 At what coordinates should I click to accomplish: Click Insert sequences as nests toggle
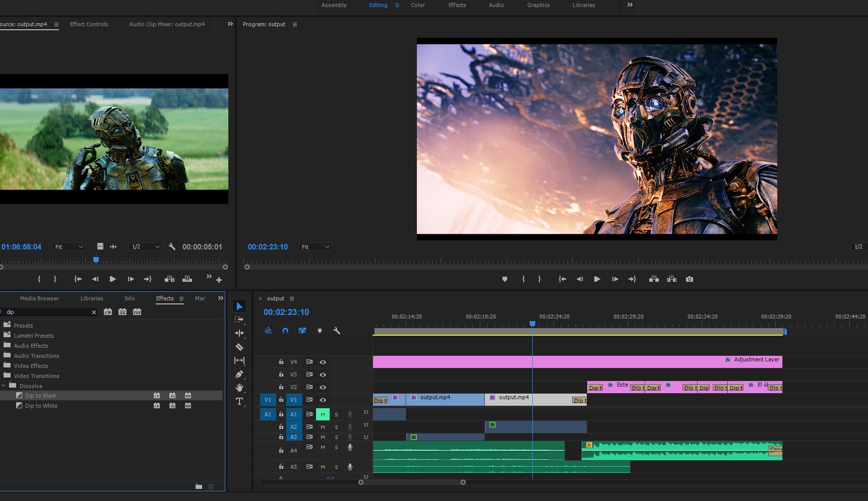268,331
